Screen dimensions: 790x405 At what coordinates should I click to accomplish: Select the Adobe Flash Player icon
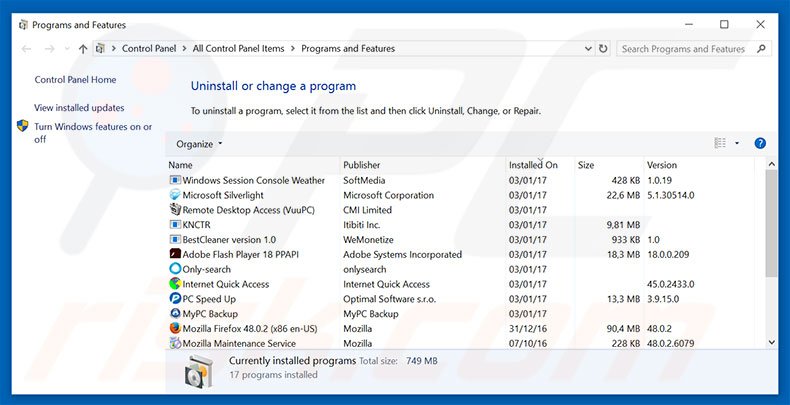click(x=175, y=254)
